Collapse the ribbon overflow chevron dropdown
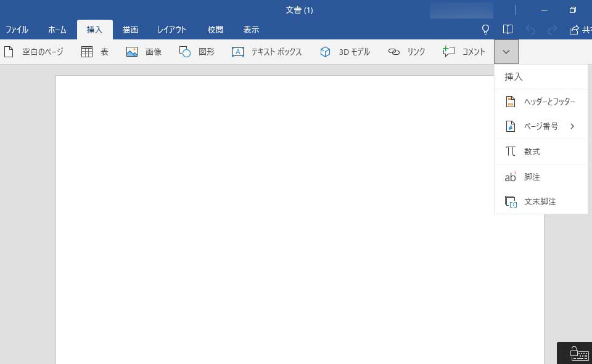The height and width of the screenshot is (364, 592). click(x=506, y=52)
